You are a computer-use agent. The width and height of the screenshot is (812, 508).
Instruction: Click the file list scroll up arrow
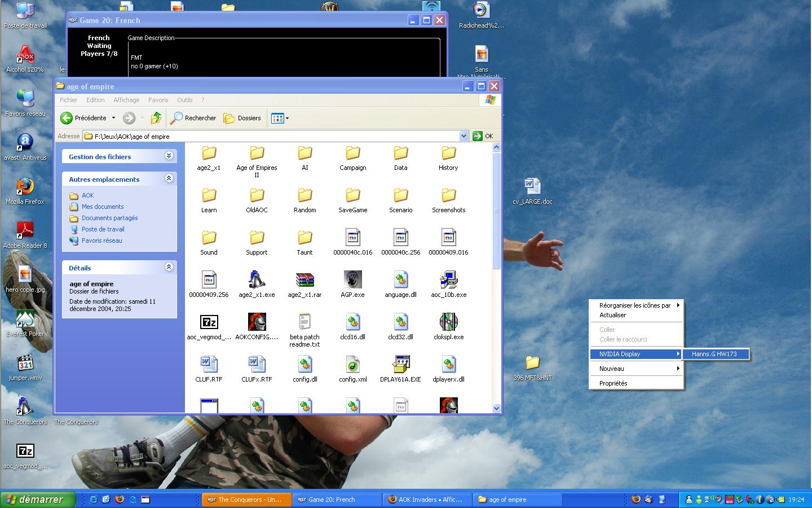[x=496, y=147]
